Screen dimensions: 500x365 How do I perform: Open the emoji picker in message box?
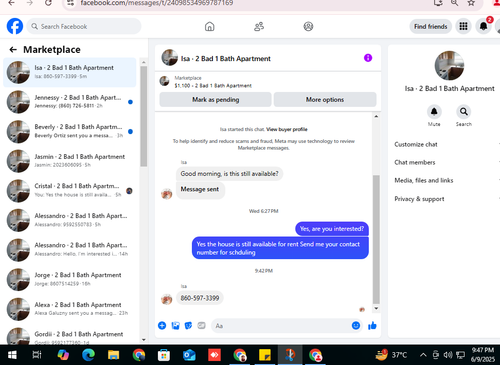[x=356, y=325]
